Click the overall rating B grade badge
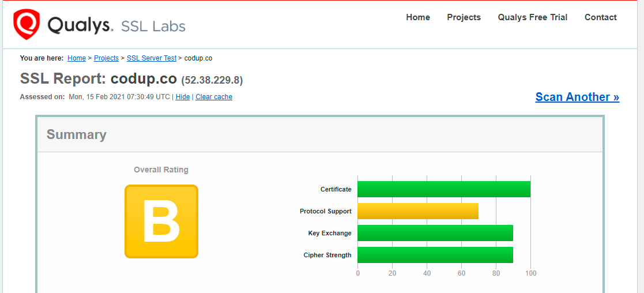644x293 pixels. point(161,221)
